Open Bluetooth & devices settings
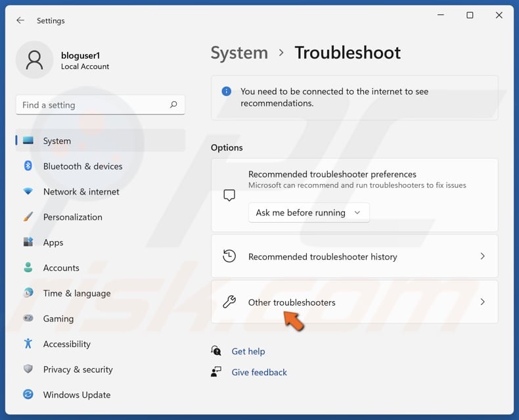 [101, 166]
